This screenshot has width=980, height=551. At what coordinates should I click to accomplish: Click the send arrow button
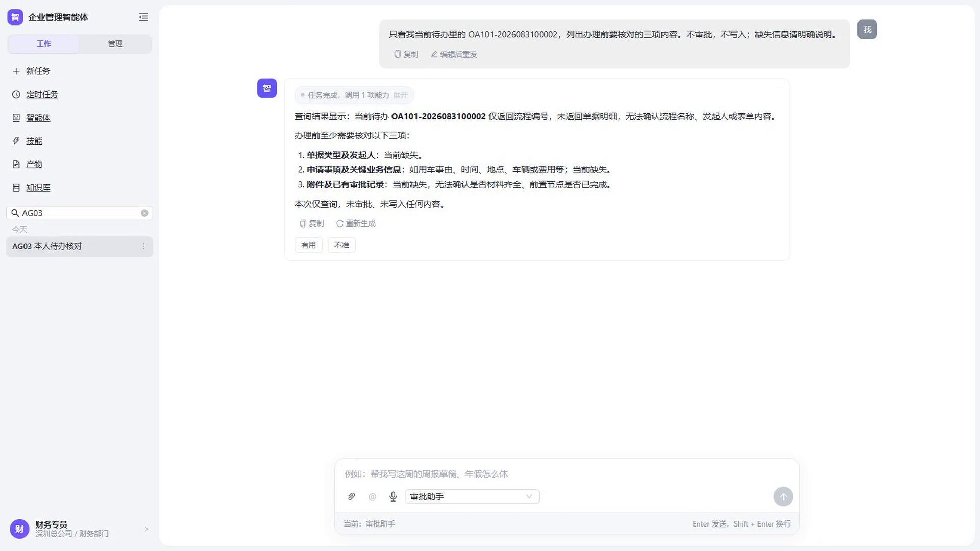783,497
